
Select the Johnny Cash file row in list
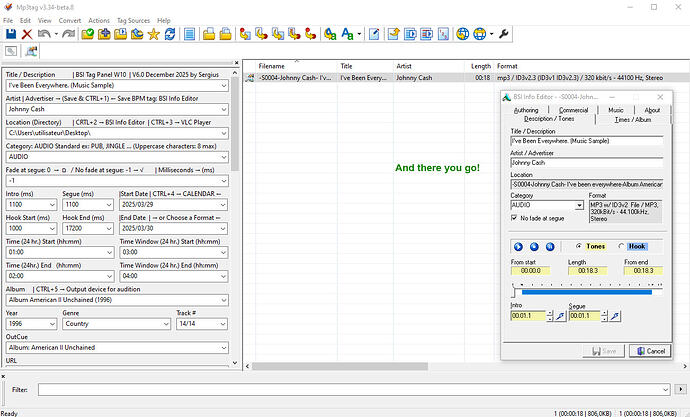(466, 78)
